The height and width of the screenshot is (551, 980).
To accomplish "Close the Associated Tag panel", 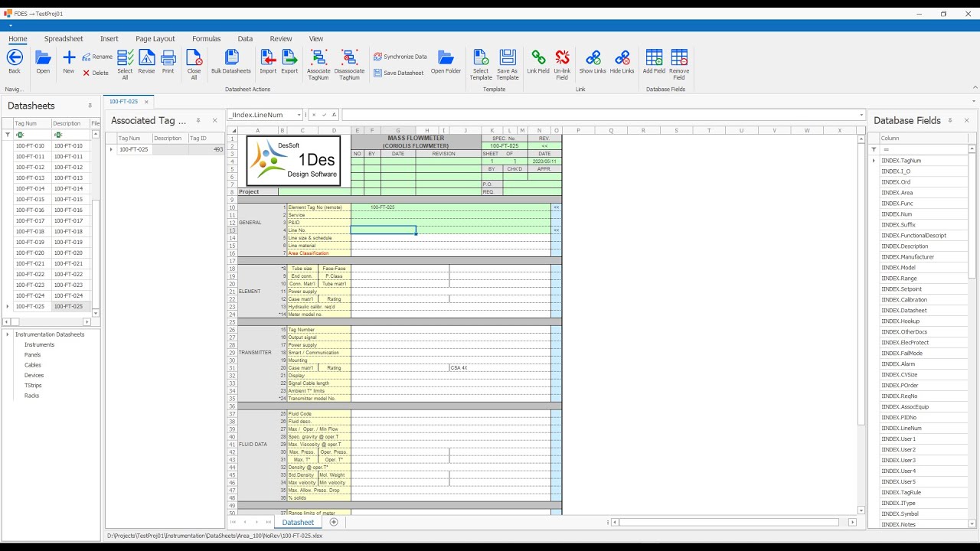I will (214, 120).
